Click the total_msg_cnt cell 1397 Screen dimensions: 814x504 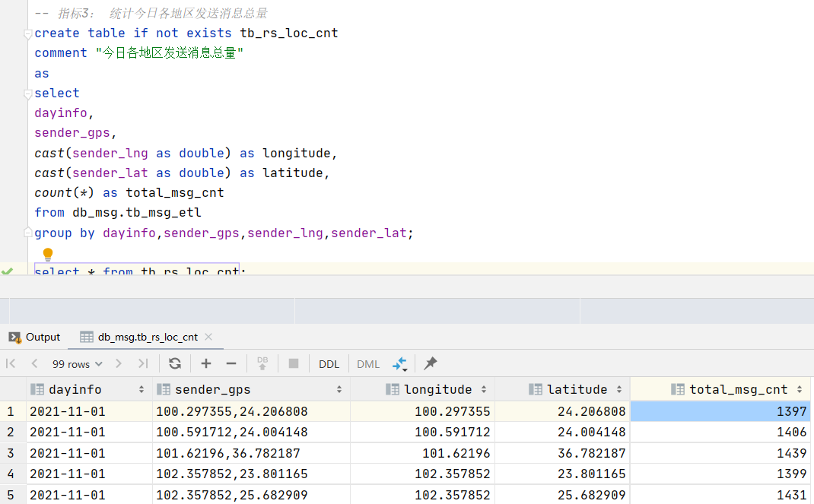coord(720,411)
